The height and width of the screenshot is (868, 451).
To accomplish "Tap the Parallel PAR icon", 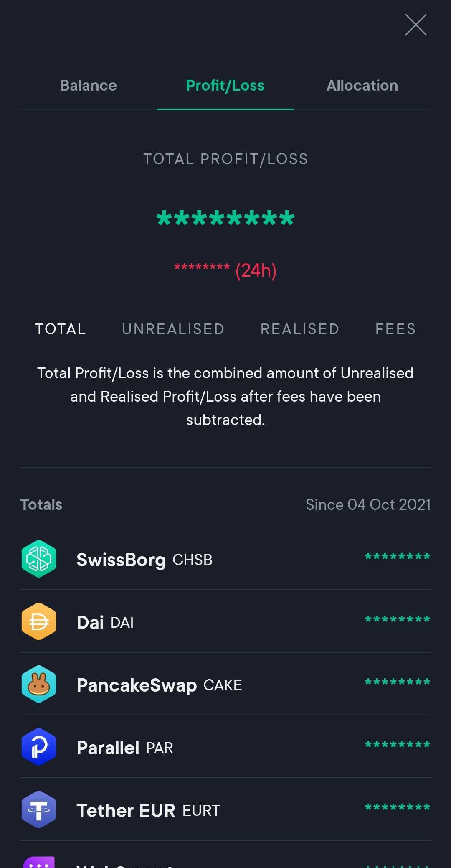I will click(x=39, y=747).
